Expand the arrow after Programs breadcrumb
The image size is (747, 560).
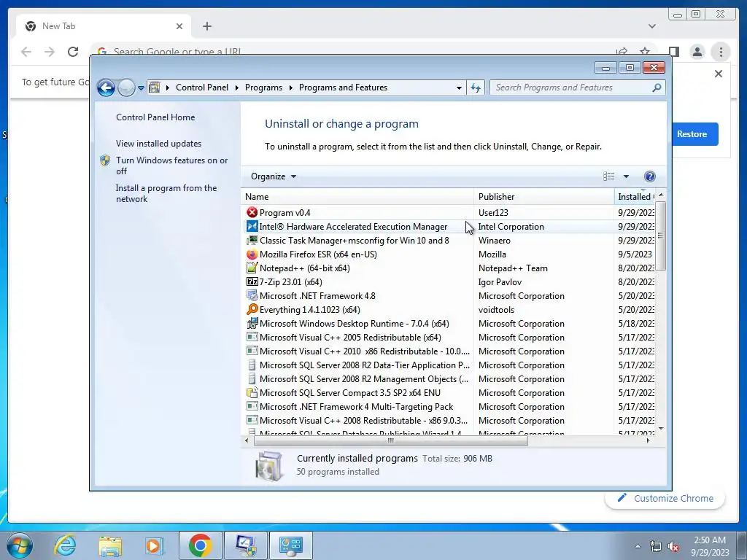pos(290,87)
